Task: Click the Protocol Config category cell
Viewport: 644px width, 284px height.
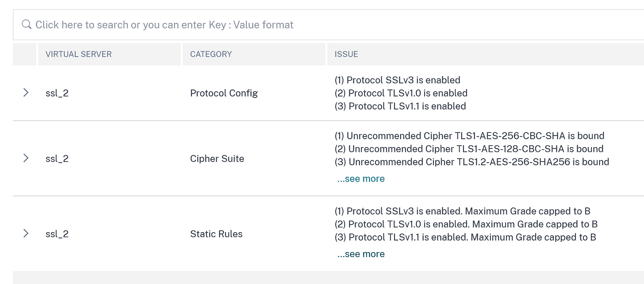Action: coord(224,93)
